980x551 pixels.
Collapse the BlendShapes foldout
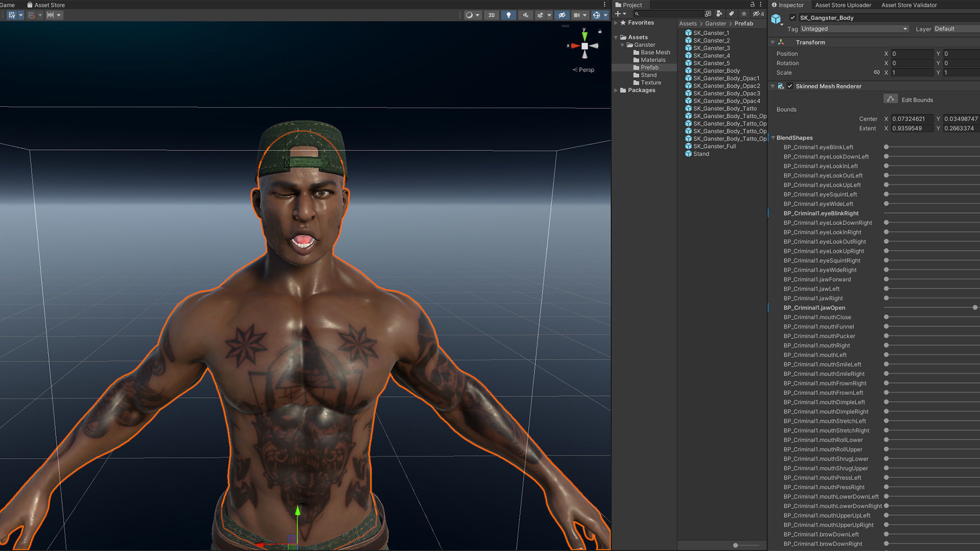click(773, 138)
